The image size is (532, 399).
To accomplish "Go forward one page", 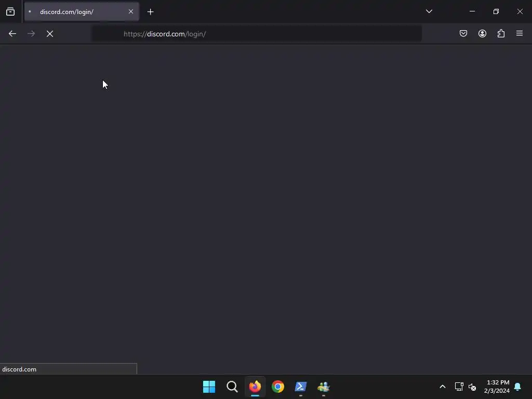I will [x=31, y=34].
